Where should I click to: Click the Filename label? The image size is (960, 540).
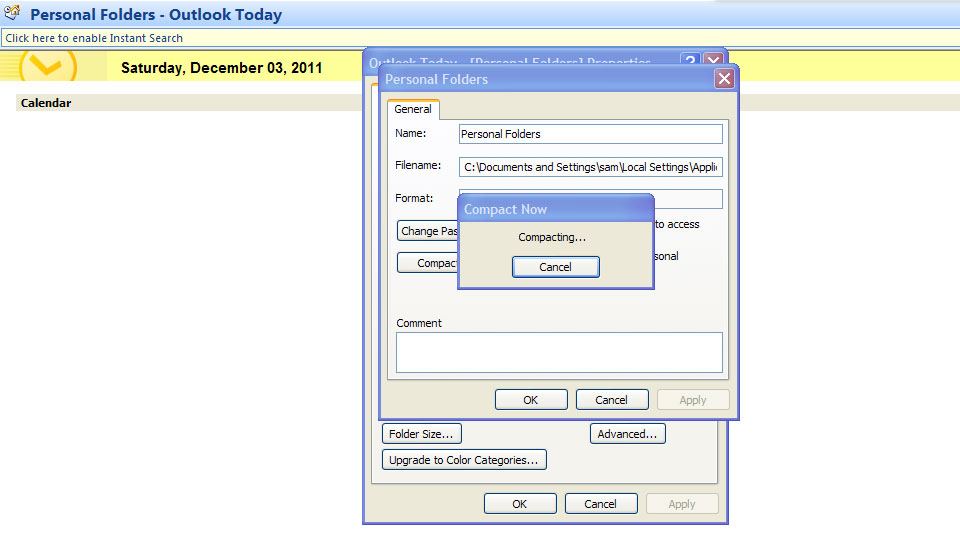point(418,165)
